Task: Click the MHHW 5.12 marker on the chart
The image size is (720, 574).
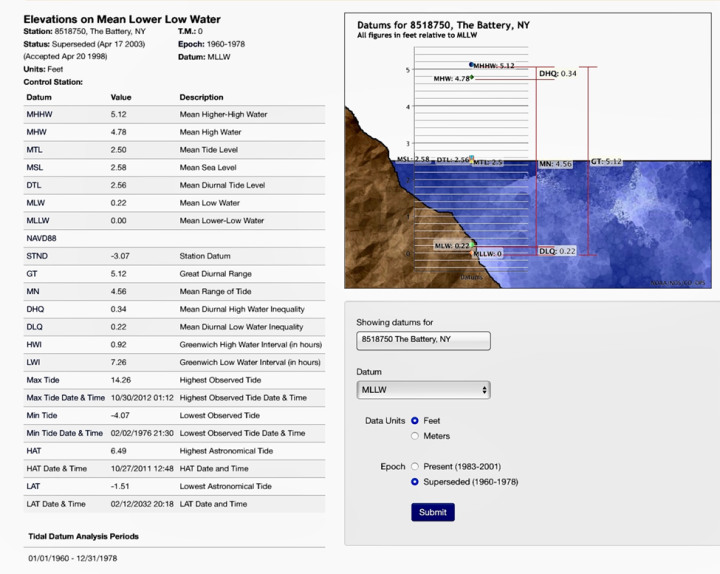Action: pyautogui.click(x=492, y=65)
